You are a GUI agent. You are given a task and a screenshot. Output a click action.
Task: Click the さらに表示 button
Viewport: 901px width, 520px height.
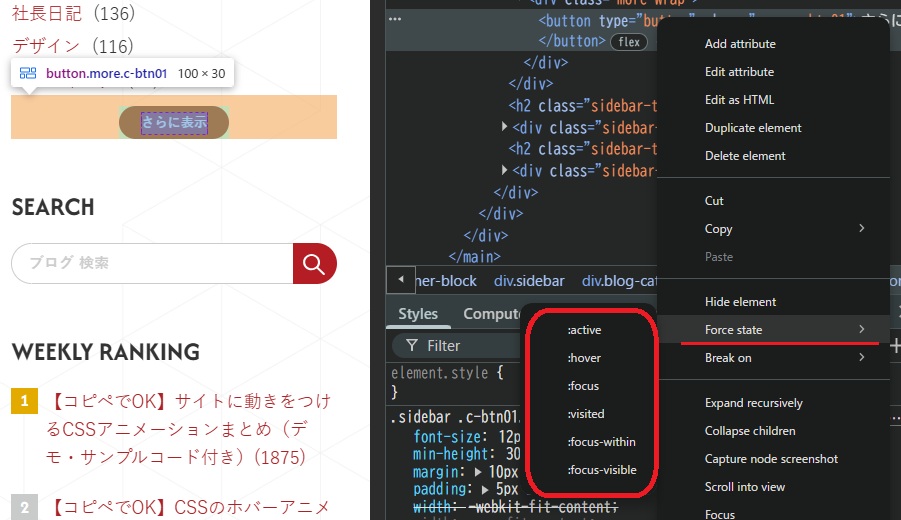tap(174, 122)
